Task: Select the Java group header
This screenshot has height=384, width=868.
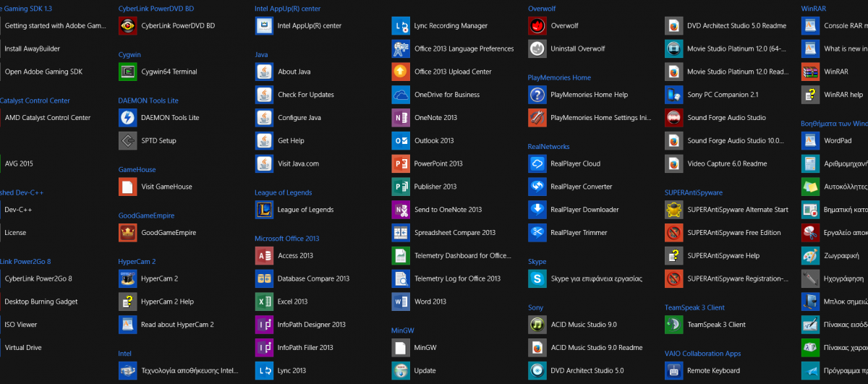Action: 261,55
